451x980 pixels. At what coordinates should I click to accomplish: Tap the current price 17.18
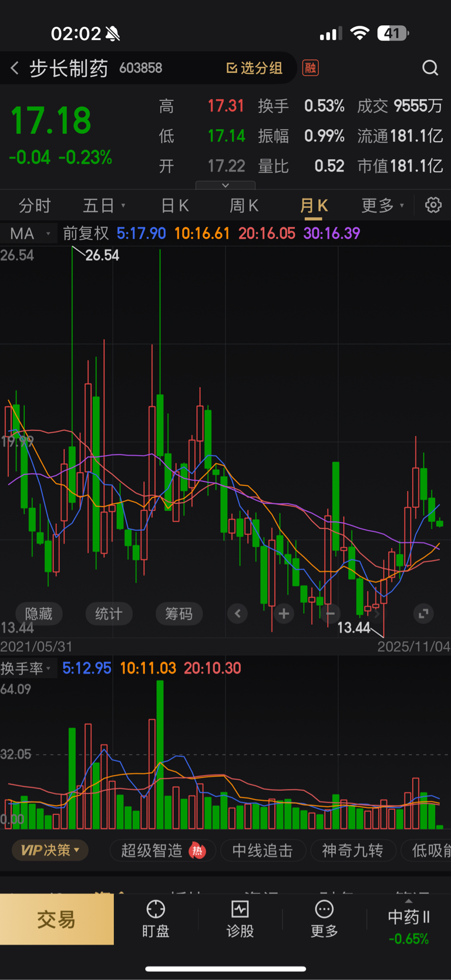[51, 120]
